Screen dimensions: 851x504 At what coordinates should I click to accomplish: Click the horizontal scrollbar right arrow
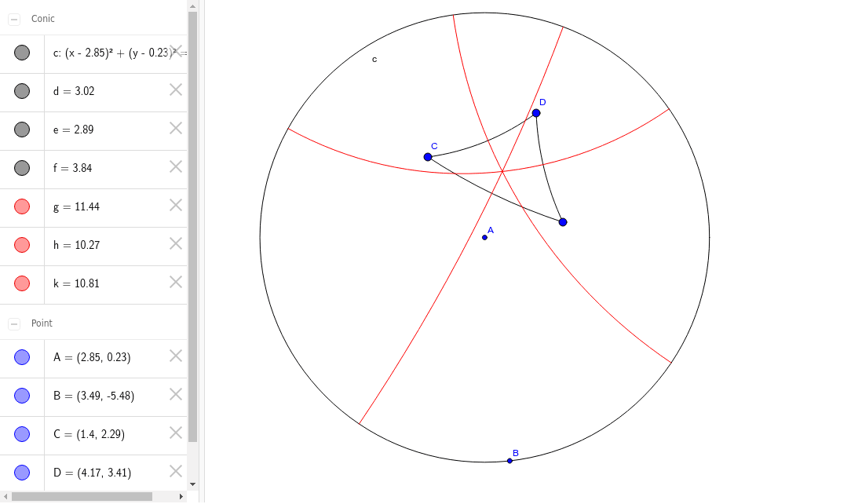coord(180,496)
